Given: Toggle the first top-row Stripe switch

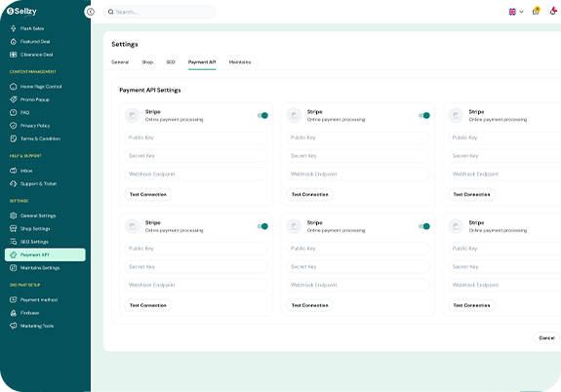Looking at the screenshot, I should 262,115.
